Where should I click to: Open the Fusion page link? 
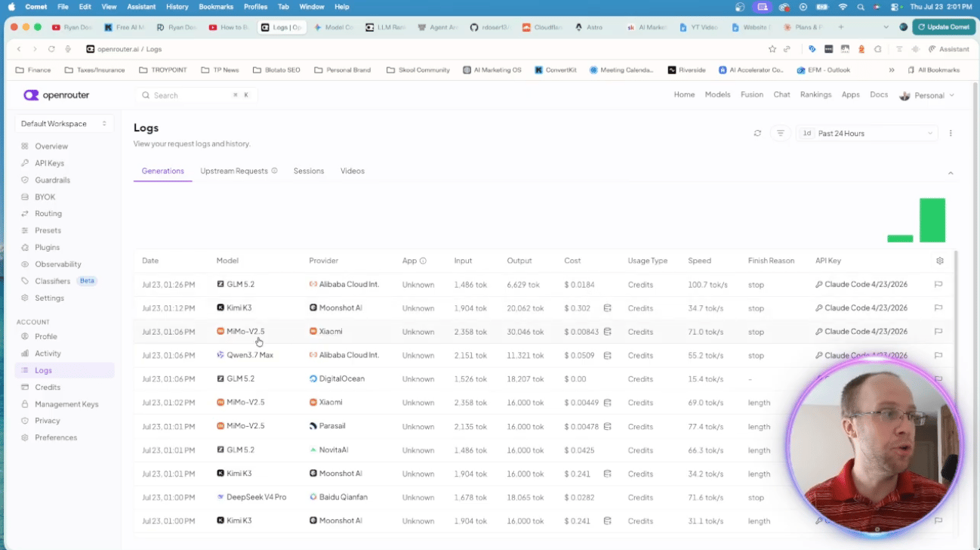pos(752,95)
